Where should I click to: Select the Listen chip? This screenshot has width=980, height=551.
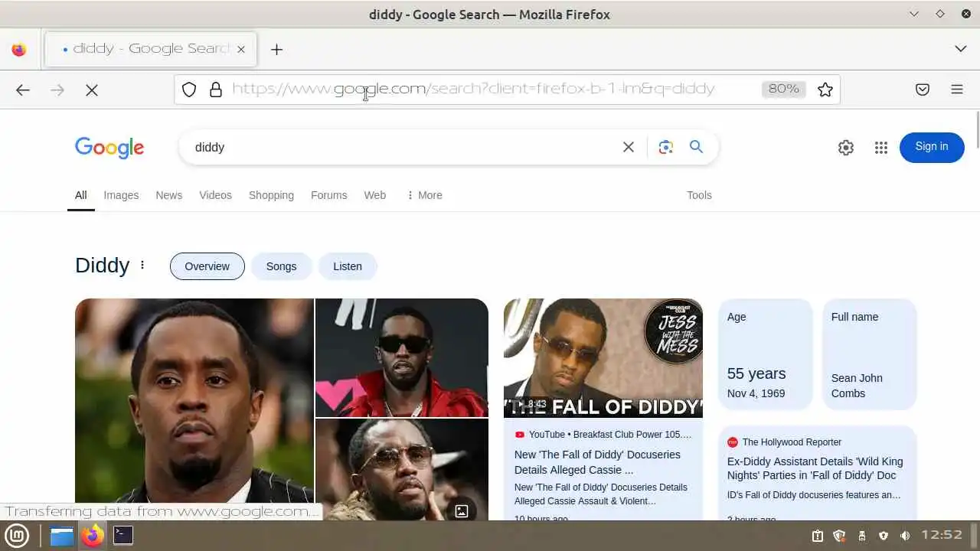pyautogui.click(x=348, y=266)
